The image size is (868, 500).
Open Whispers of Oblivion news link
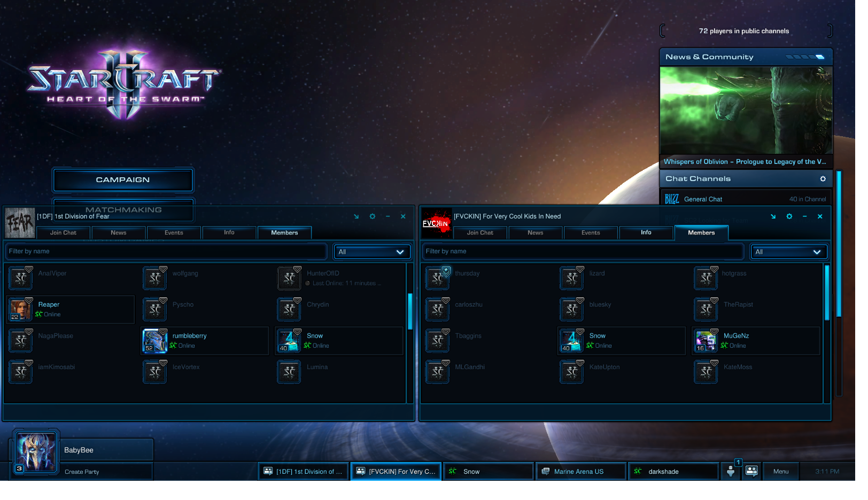pyautogui.click(x=745, y=162)
